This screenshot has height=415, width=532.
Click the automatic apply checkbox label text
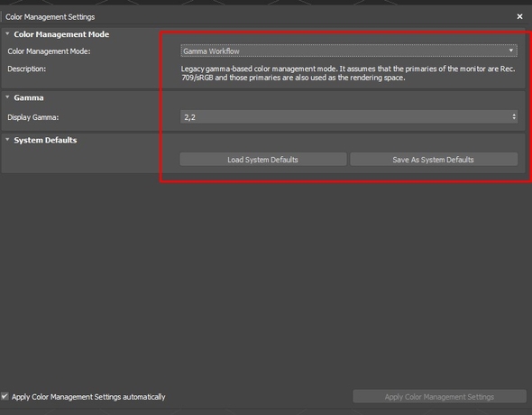coord(88,397)
